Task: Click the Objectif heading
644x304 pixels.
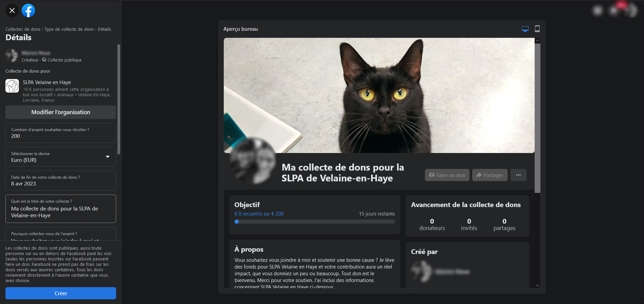Action: coord(247,205)
